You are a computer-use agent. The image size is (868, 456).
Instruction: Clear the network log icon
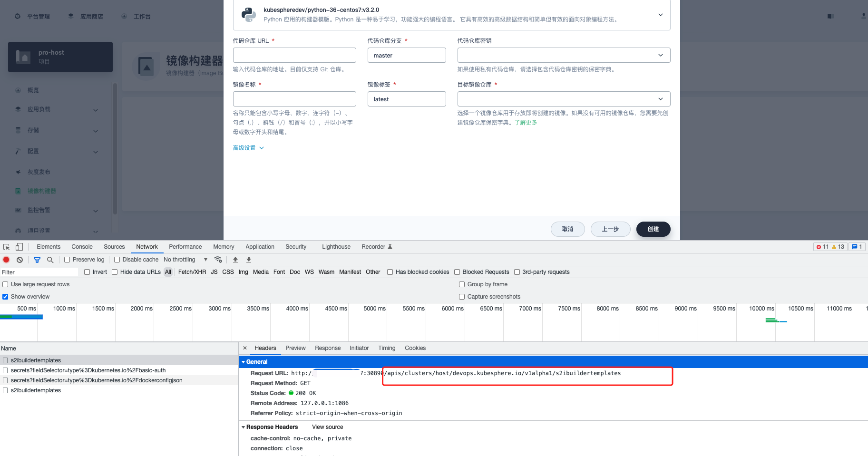(20, 260)
